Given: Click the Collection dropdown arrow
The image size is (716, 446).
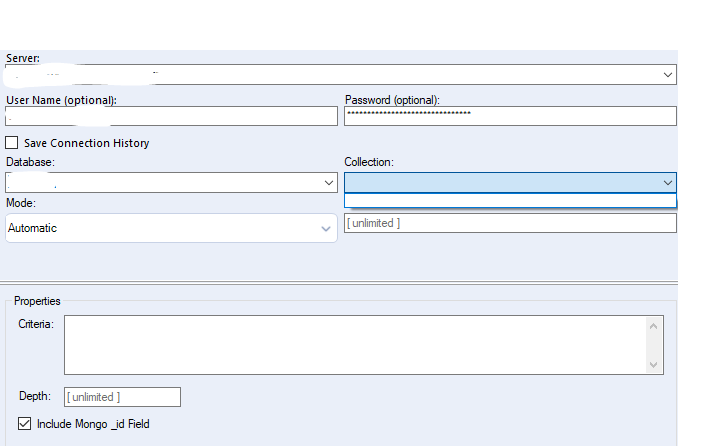Looking at the screenshot, I should coord(667,183).
